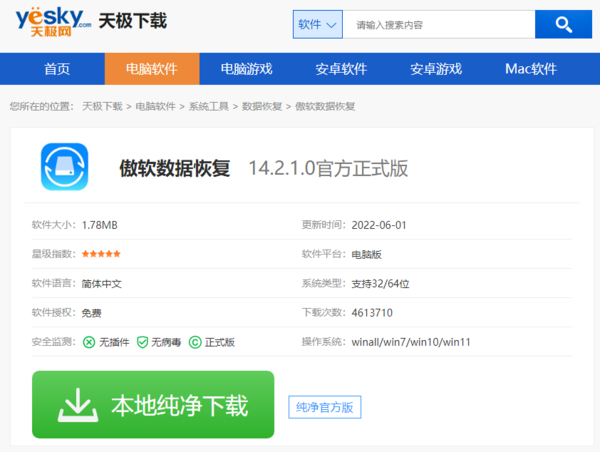Open the 首页 navigation tab

(x=57, y=69)
